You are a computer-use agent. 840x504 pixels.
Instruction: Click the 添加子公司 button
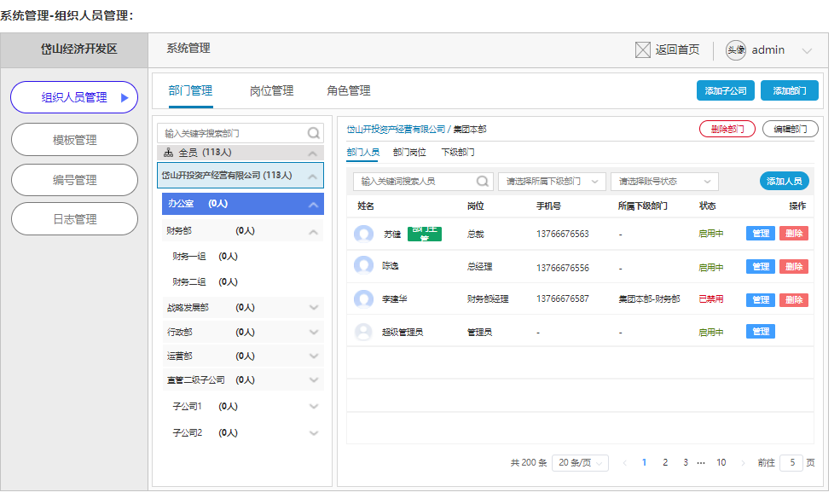726,90
